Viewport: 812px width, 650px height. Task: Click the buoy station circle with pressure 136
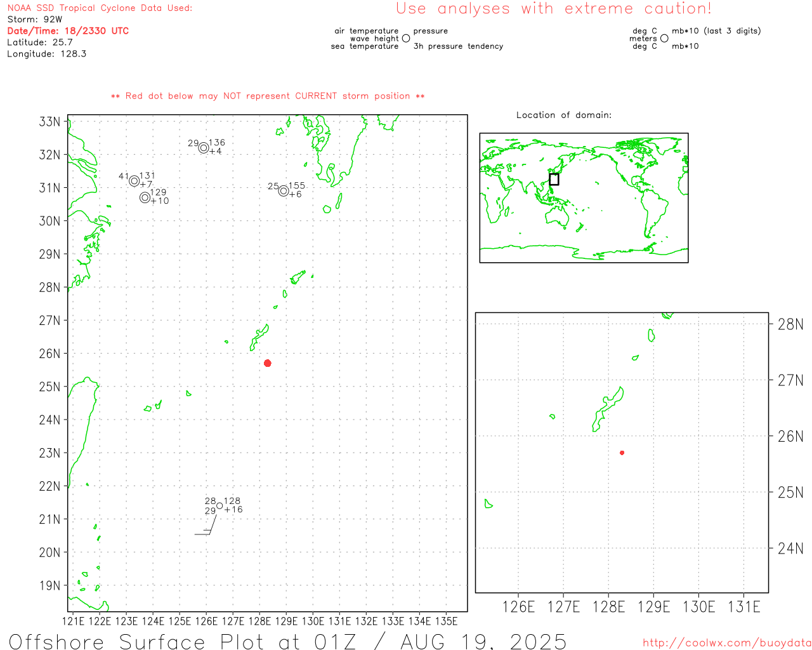(x=204, y=148)
